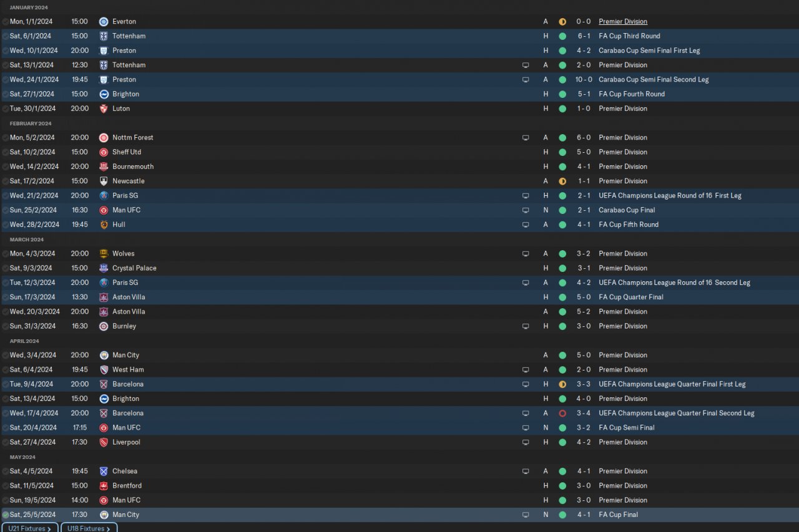Click the TV icon on the FA Cup Final row

(x=526, y=515)
